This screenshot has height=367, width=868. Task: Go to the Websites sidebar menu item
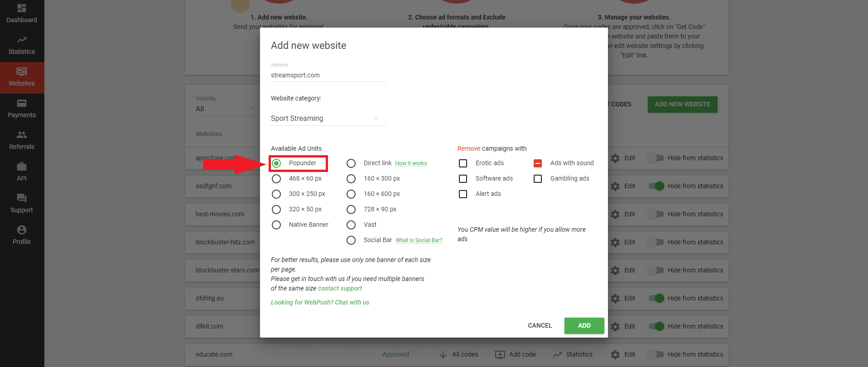click(22, 77)
